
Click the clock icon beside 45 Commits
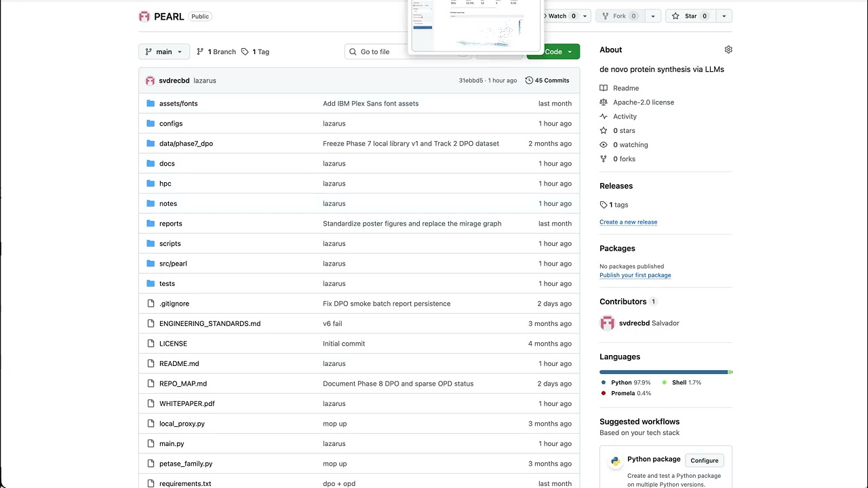529,81
